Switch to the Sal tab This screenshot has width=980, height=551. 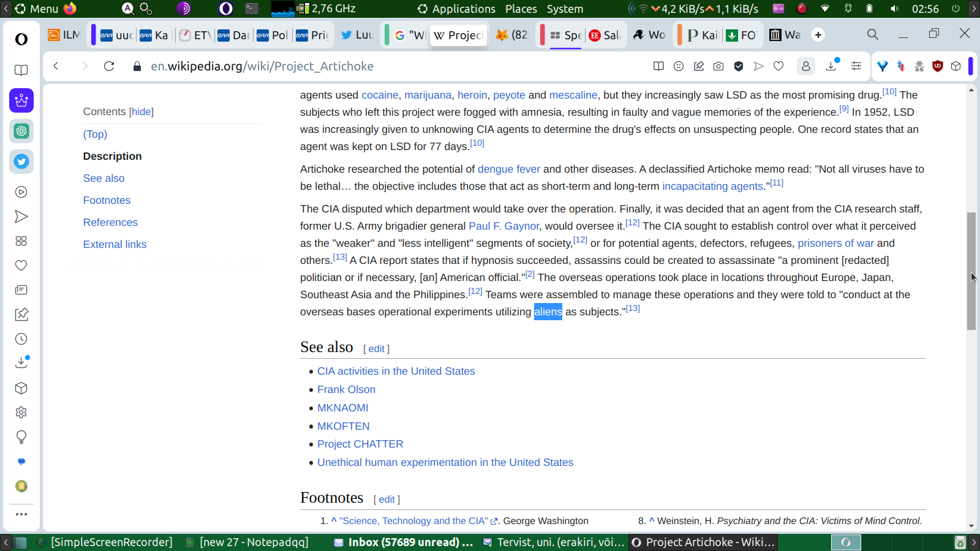606,35
